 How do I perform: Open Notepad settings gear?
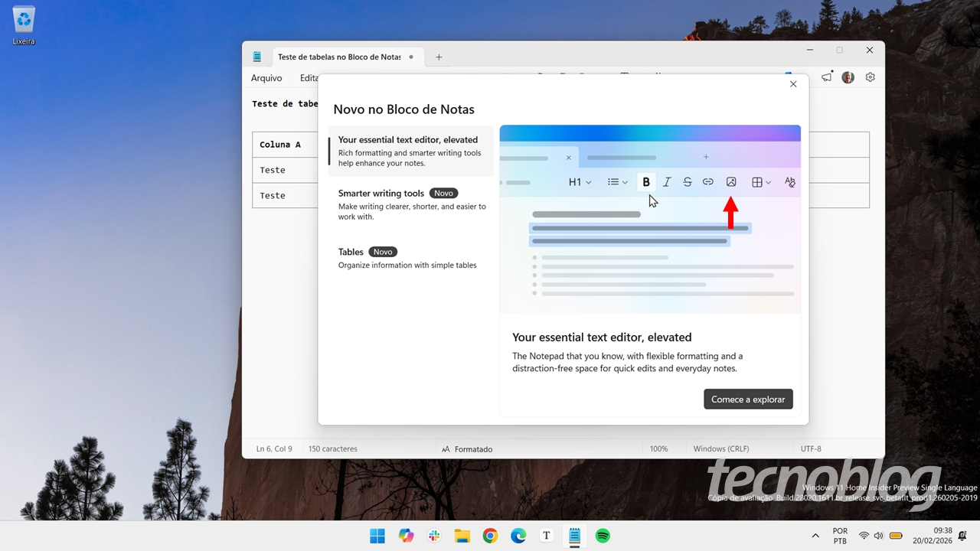pos(870,77)
